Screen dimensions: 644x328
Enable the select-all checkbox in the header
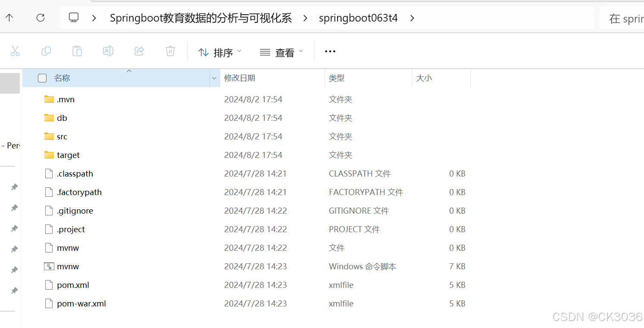click(x=42, y=78)
